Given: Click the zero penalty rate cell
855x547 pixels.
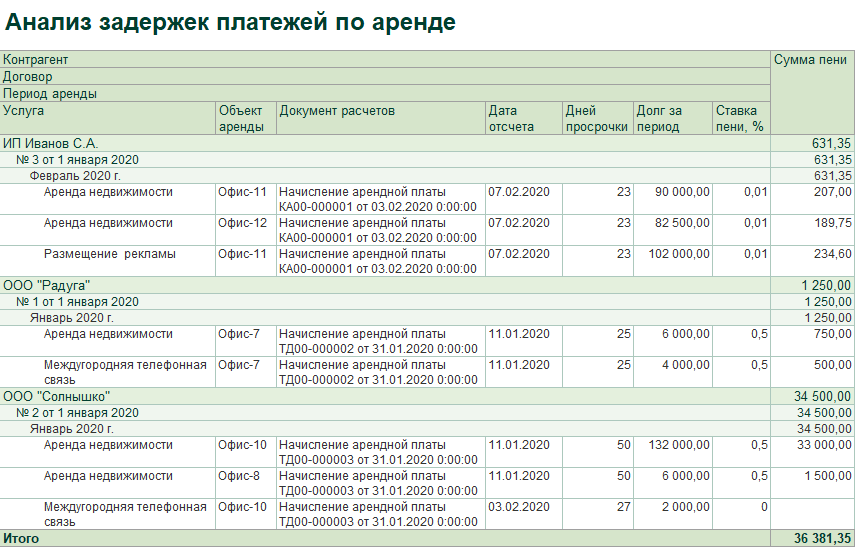Looking at the screenshot, I should 742,514.
